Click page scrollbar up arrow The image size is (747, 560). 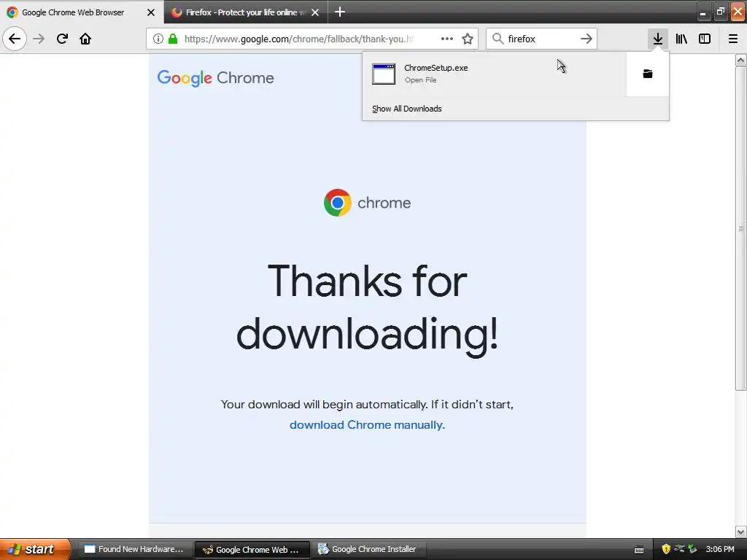coord(740,60)
